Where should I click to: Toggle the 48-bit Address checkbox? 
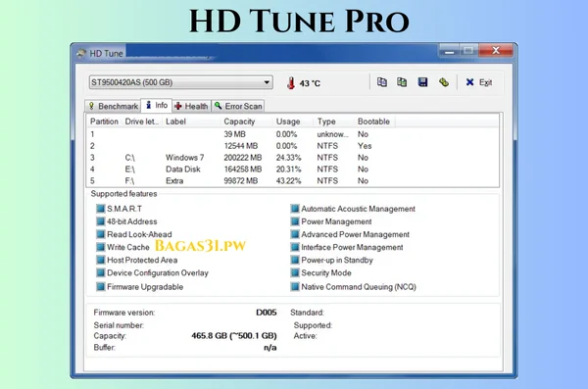click(x=101, y=221)
